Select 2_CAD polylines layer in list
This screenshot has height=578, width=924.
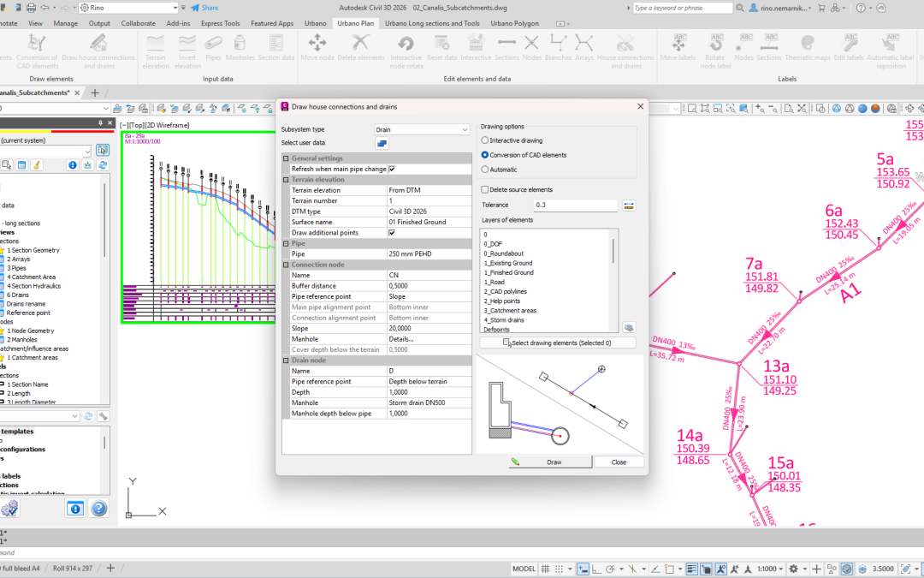(506, 291)
